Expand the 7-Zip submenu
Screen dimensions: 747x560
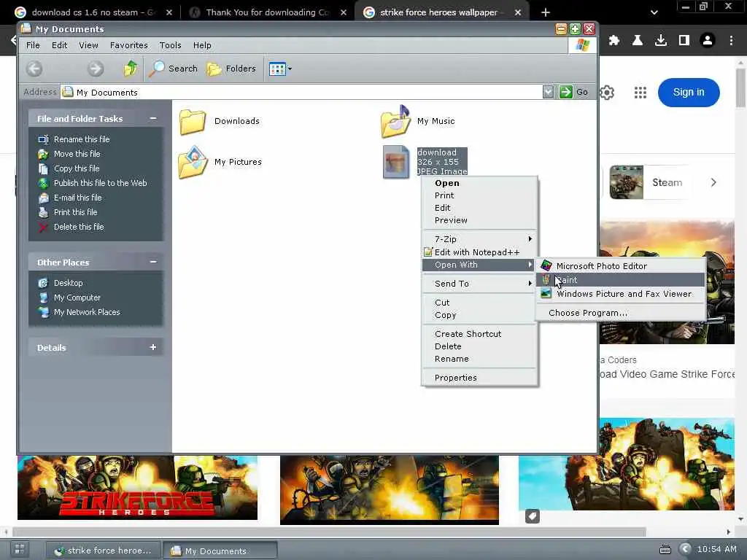[480, 239]
